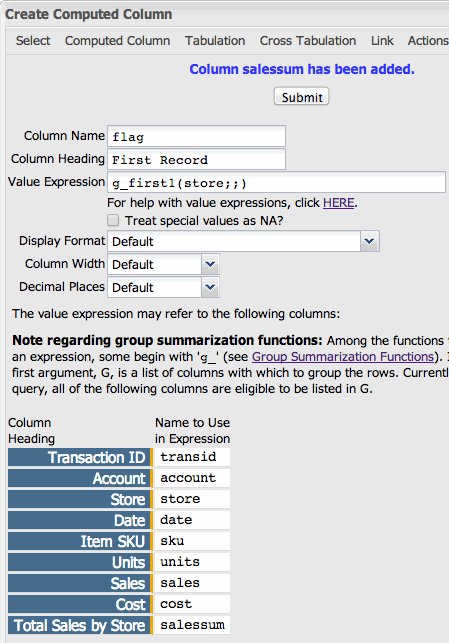The width and height of the screenshot is (449, 643).
Task: Click the Total Sales by Store heading
Action: tap(80, 625)
